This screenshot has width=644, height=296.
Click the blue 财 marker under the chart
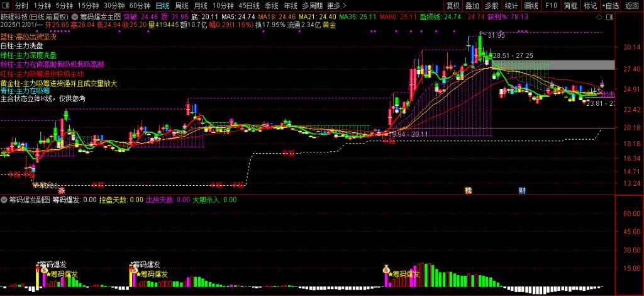coord(522,190)
